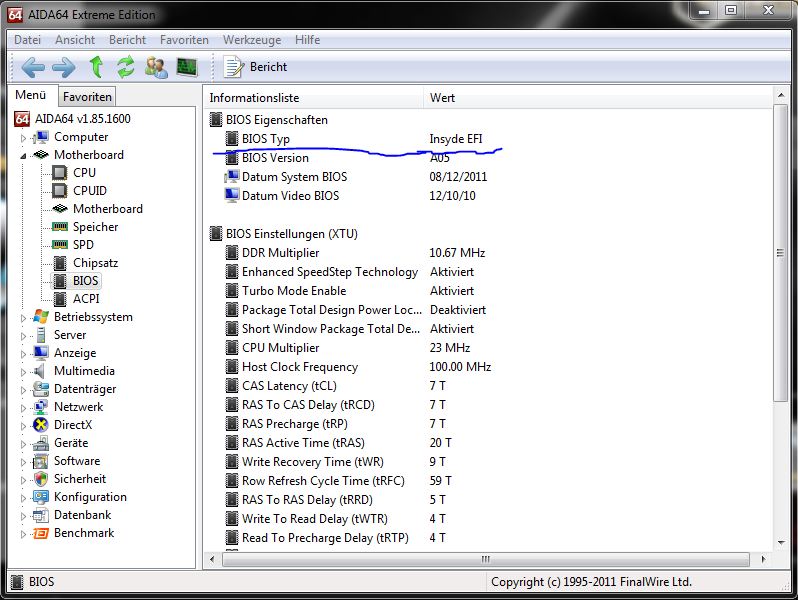Select the Netzwerk network icon

pos(41,407)
